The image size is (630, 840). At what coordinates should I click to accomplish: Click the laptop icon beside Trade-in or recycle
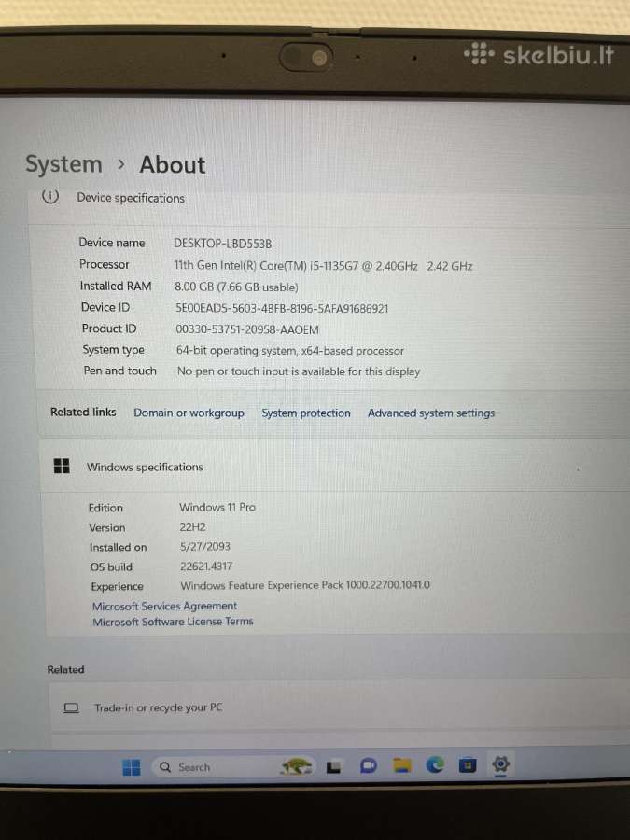[x=71, y=707]
